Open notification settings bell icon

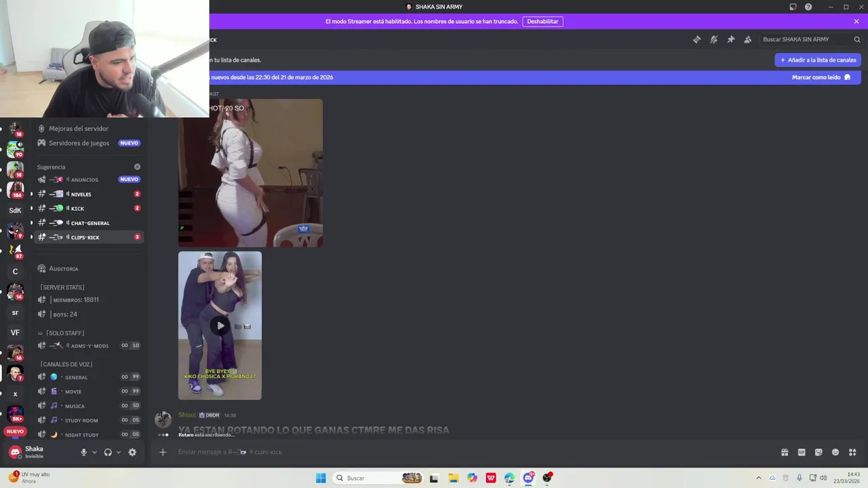coord(713,39)
